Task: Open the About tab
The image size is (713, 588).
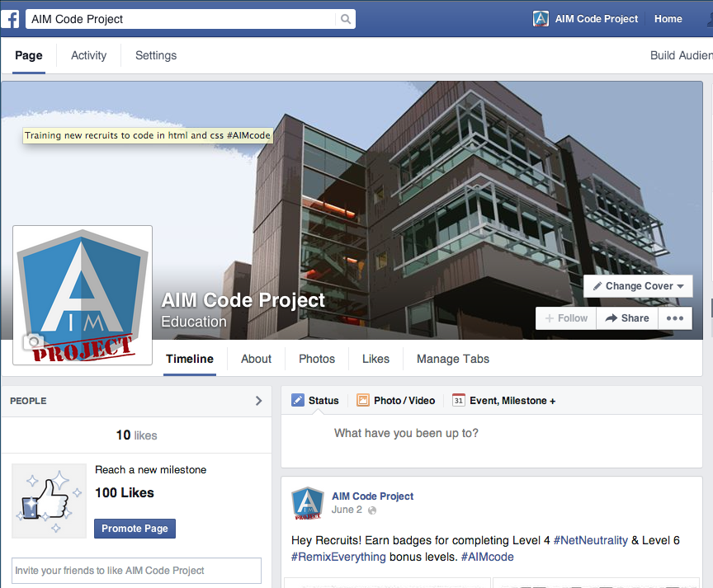Action: pos(256,359)
